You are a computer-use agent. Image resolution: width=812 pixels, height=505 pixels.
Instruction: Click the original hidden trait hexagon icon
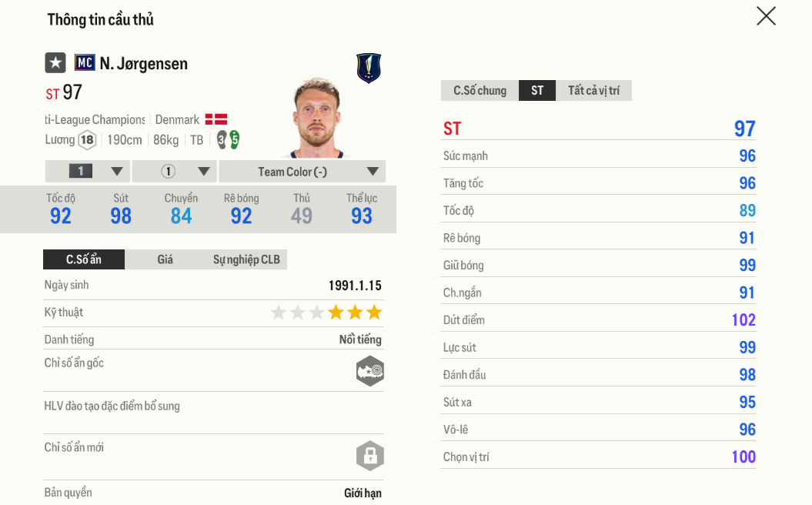click(369, 371)
